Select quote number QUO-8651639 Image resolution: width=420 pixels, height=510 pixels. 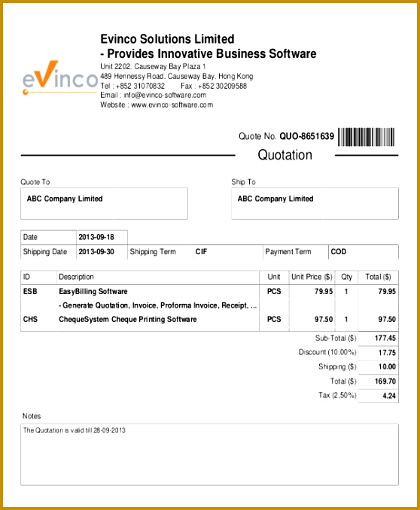[307, 136]
